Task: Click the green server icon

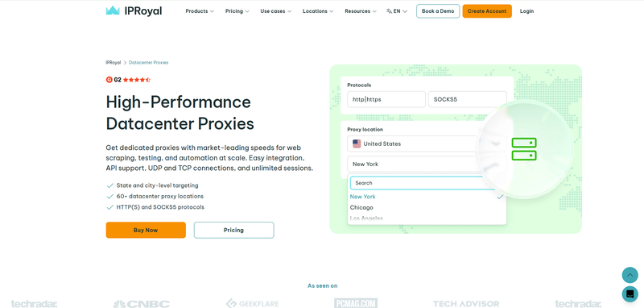Action: (524, 149)
